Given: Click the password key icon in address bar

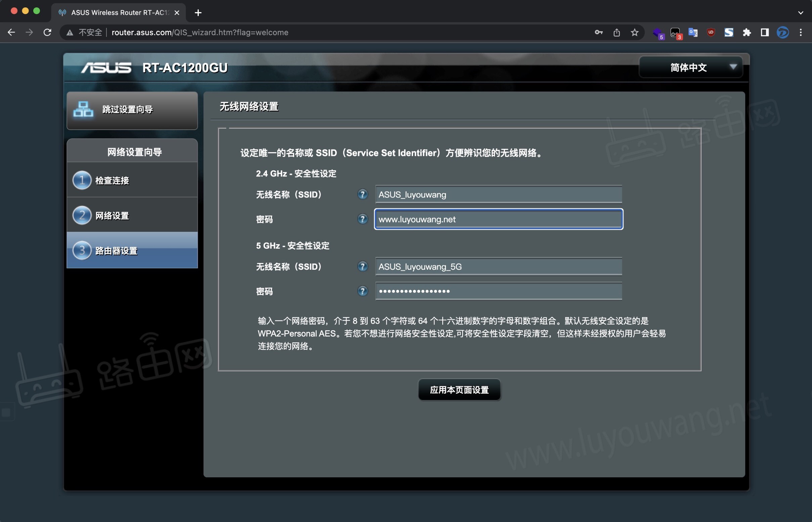Looking at the screenshot, I should 598,33.
